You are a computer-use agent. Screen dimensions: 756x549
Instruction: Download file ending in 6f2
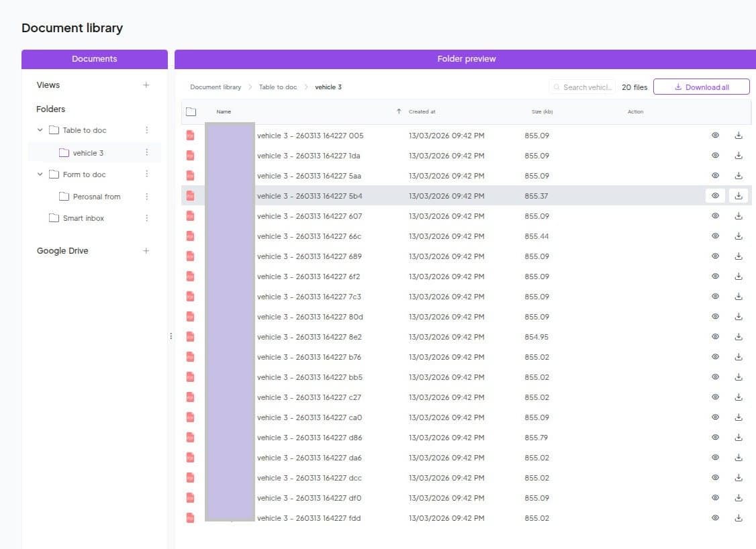[738, 277]
